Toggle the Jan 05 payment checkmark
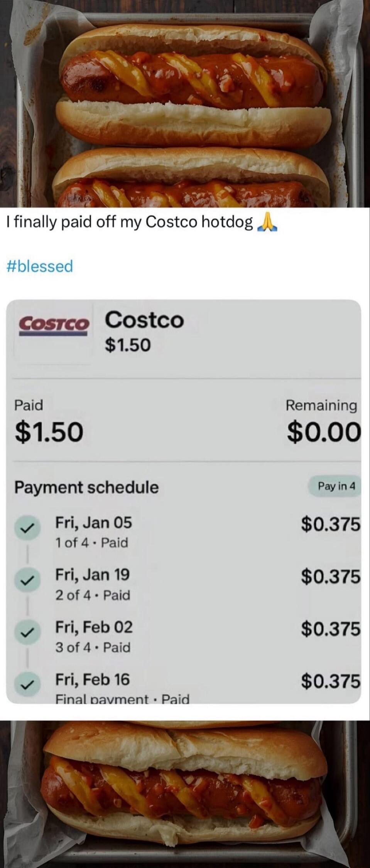Screen dimensions: 370x868 click(27, 528)
